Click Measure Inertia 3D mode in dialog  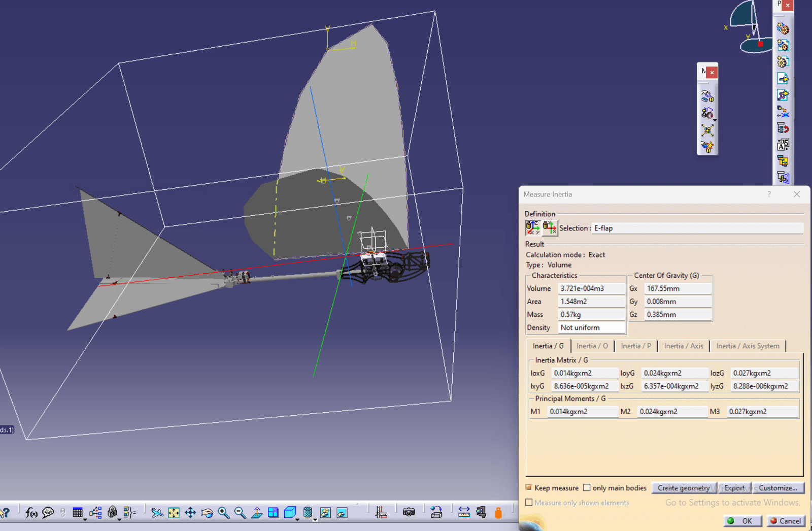tap(532, 228)
